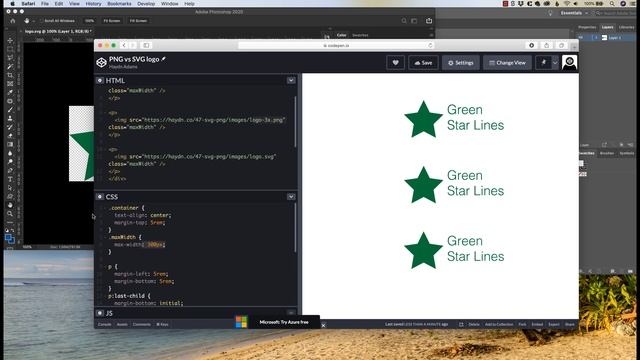Open Console in CodePen footer
Image resolution: width=640 pixels, height=360 pixels.
(104, 324)
